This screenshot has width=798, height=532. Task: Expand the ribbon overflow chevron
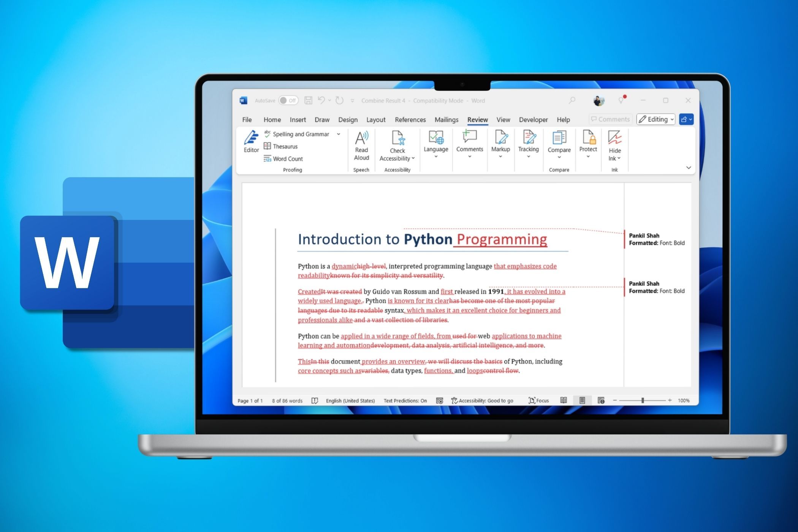pos(689,168)
